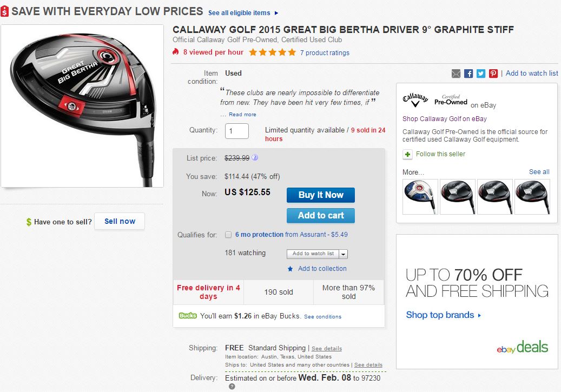Click the green plus Follow seller icon
This screenshot has height=392, width=561.
(407, 154)
